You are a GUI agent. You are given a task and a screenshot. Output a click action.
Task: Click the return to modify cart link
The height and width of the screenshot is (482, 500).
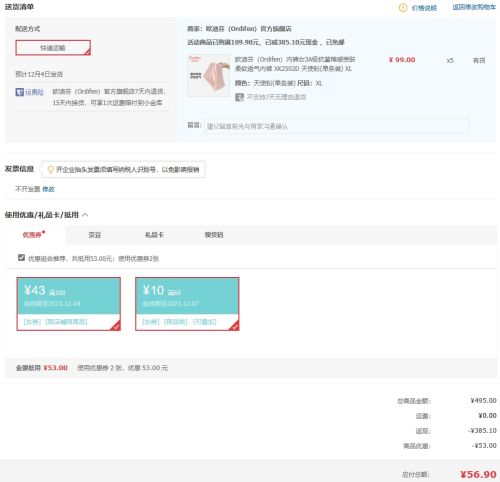pyautogui.click(x=474, y=7)
